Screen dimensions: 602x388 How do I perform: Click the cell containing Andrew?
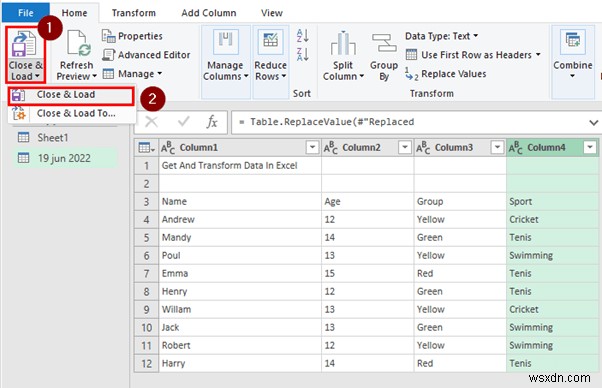tap(240, 220)
